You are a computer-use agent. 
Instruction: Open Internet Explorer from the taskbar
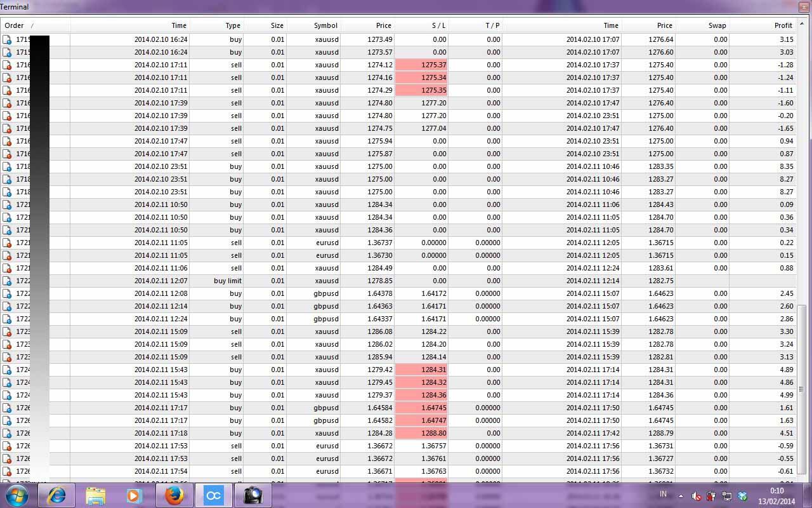pos(56,495)
